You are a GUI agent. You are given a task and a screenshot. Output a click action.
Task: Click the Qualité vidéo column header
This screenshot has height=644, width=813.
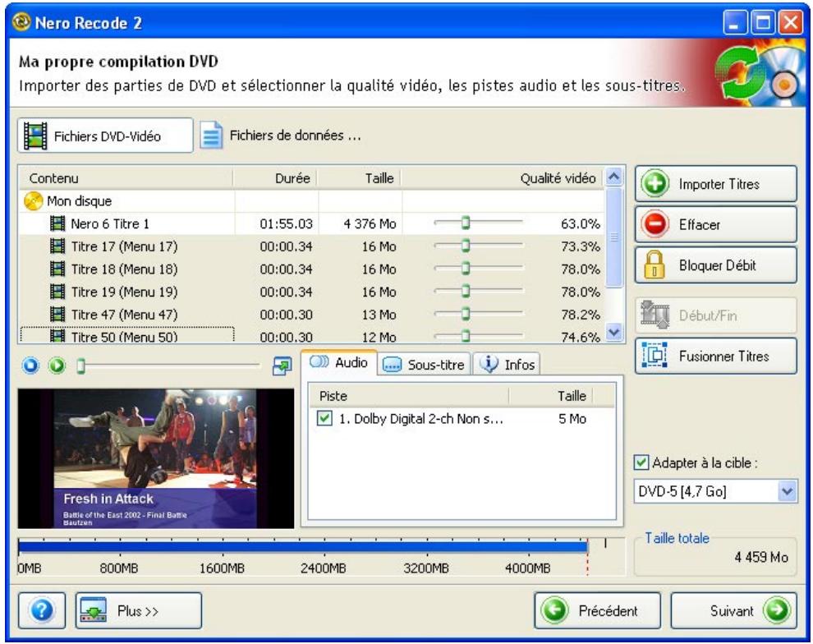click(503, 178)
